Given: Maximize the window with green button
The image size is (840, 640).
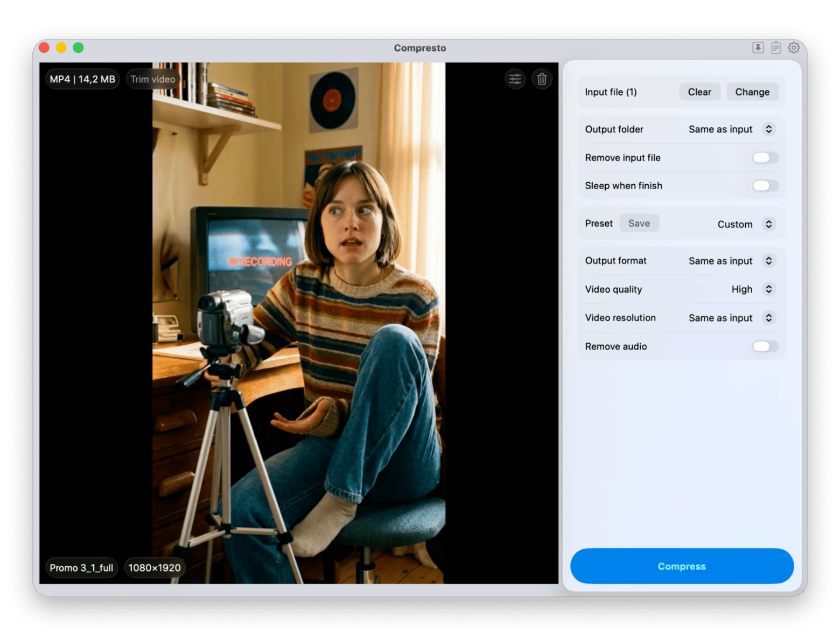Looking at the screenshot, I should 79,47.
